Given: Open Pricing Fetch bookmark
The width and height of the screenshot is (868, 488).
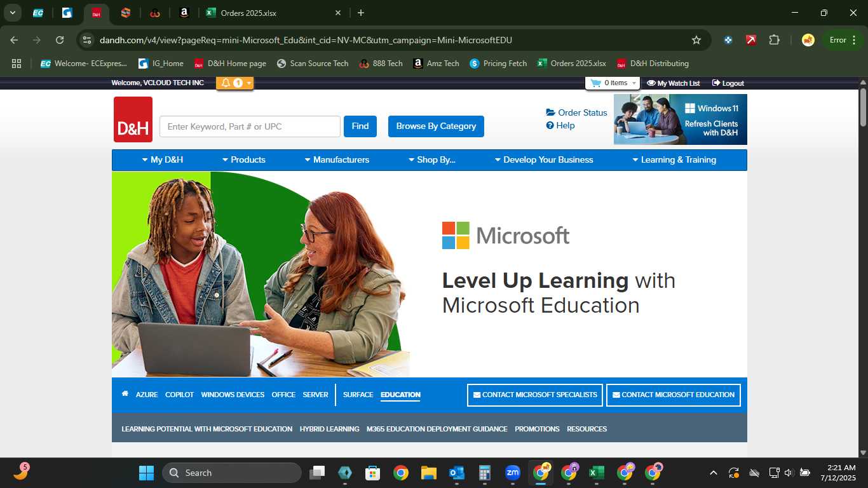Looking at the screenshot, I should click(x=498, y=64).
